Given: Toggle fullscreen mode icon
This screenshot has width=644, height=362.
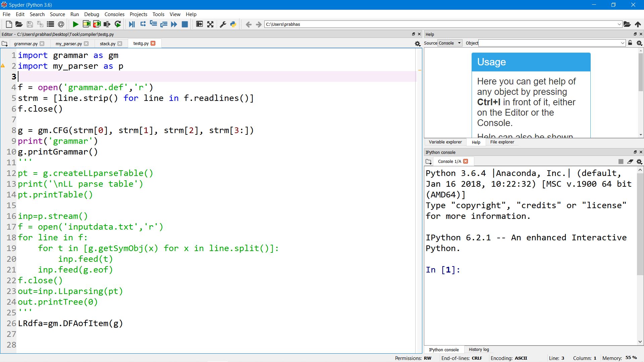Looking at the screenshot, I should pos(210,24).
